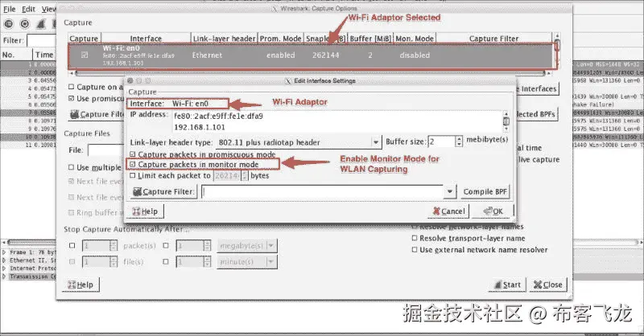This screenshot has height=336, width=644.
Task: Click the Mon. Mode column header
Action: tap(415, 38)
